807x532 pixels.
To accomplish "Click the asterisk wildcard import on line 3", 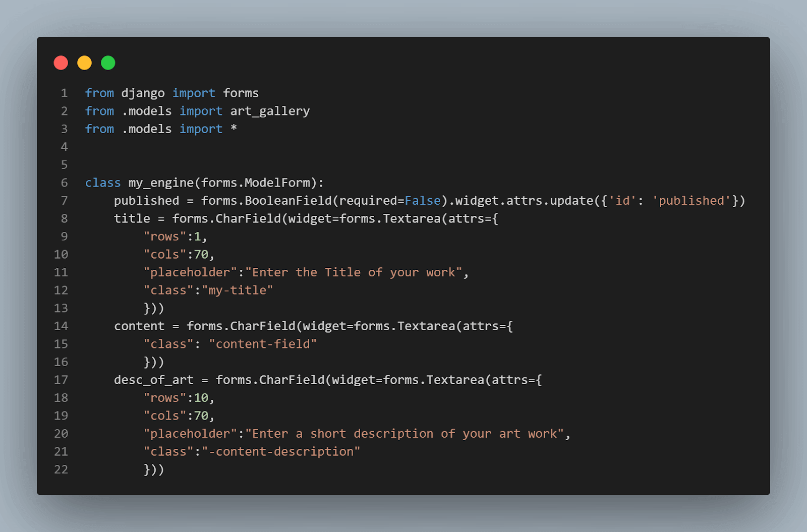I will click(x=234, y=129).
